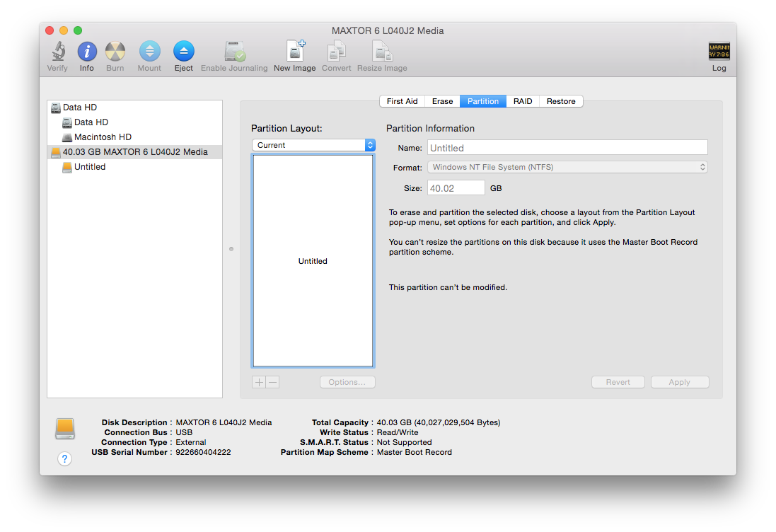Click the window title MAXTOR 6 L040J2 Media

388,30
